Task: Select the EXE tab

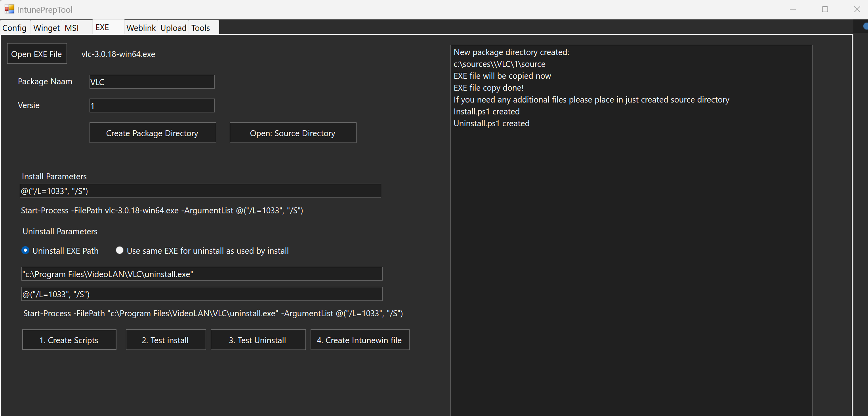Action: pos(108,27)
